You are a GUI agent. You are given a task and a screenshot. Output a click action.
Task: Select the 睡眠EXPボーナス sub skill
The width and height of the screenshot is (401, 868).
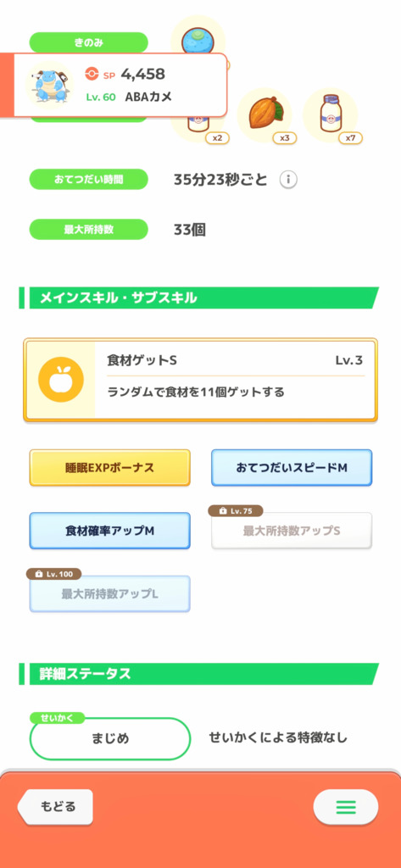109,468
